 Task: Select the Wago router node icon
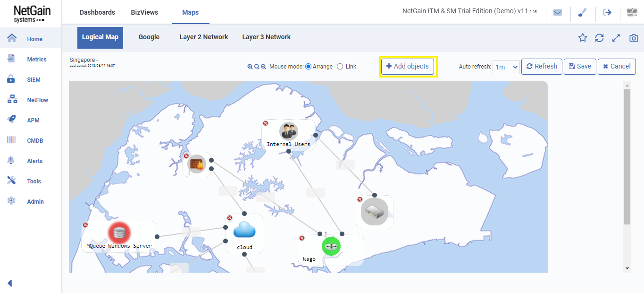tap(331, 246)
